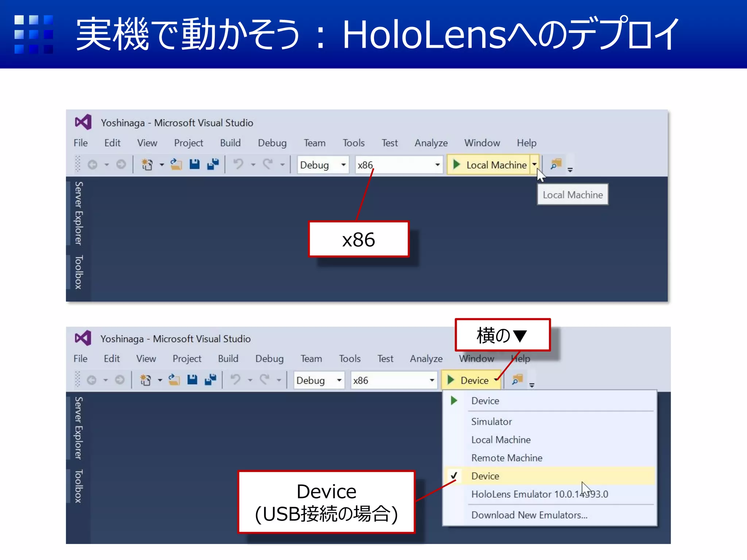The height and width of the screenshot is (560, 747).
Task: Click Visual Studio logo in upper window
Action: pos(83,122)
